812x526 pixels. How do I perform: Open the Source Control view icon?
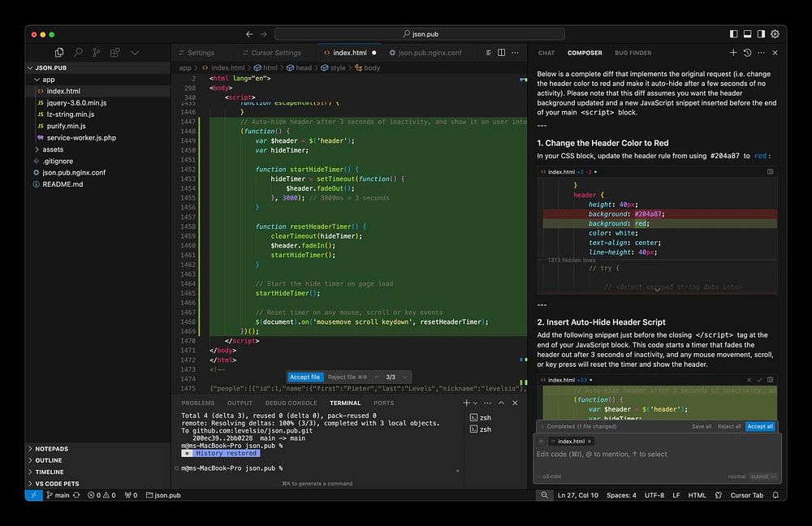click(x=97, y=53)
